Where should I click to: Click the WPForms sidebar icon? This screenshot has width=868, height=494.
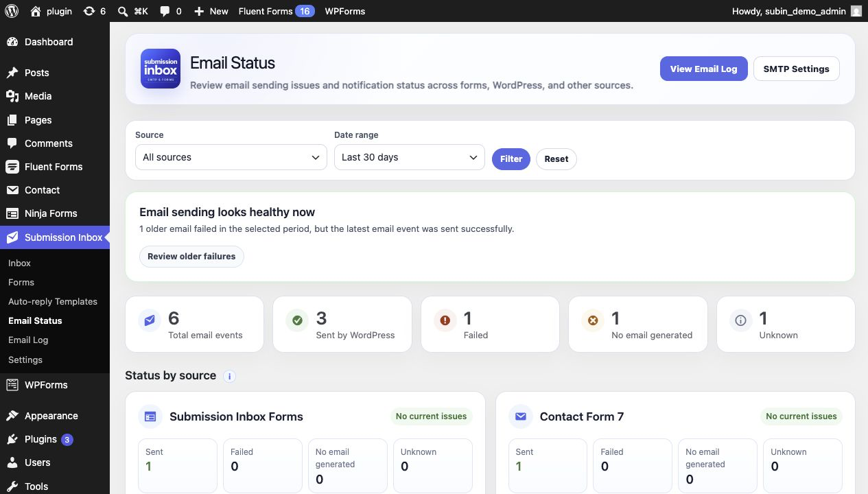[12, 385]
